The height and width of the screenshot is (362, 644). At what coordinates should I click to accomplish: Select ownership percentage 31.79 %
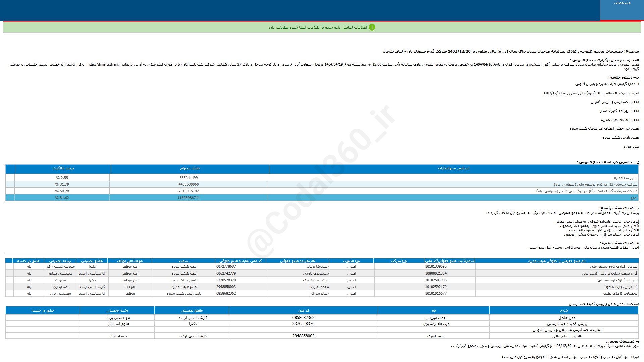[62, 185]
